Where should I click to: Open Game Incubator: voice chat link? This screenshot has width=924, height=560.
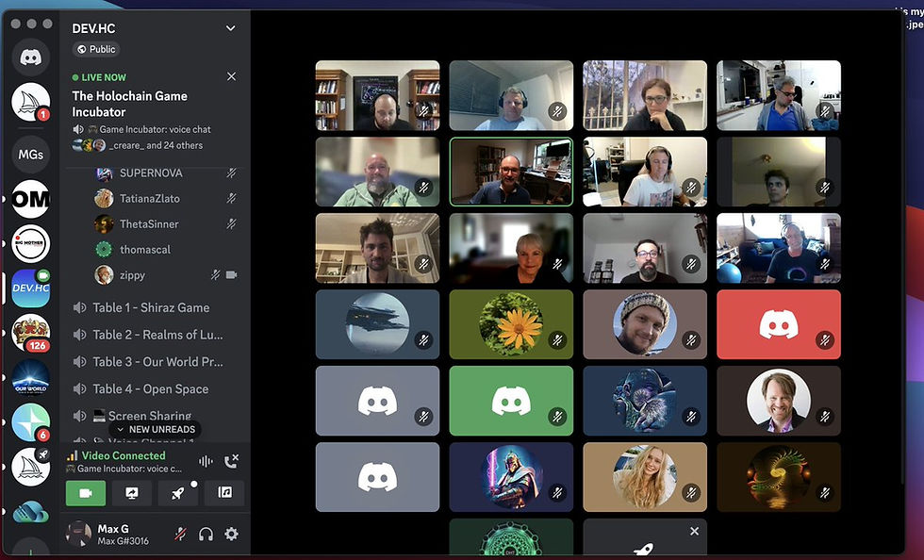(149, 129)
